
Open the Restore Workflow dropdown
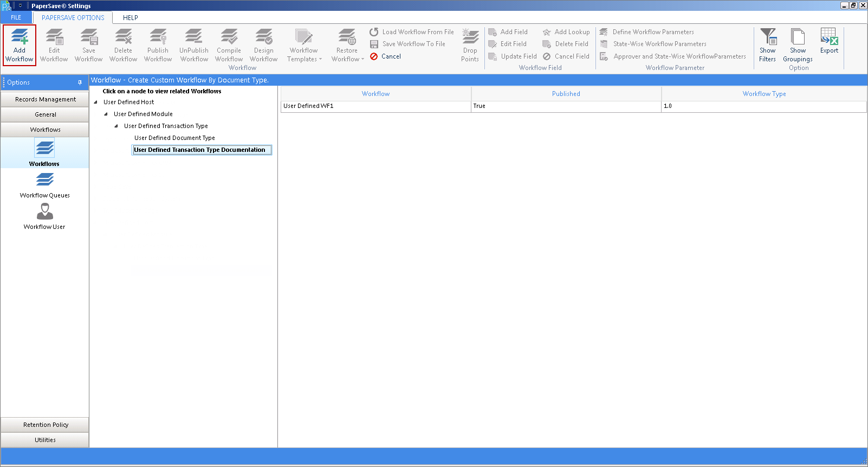tap(347, 46)
